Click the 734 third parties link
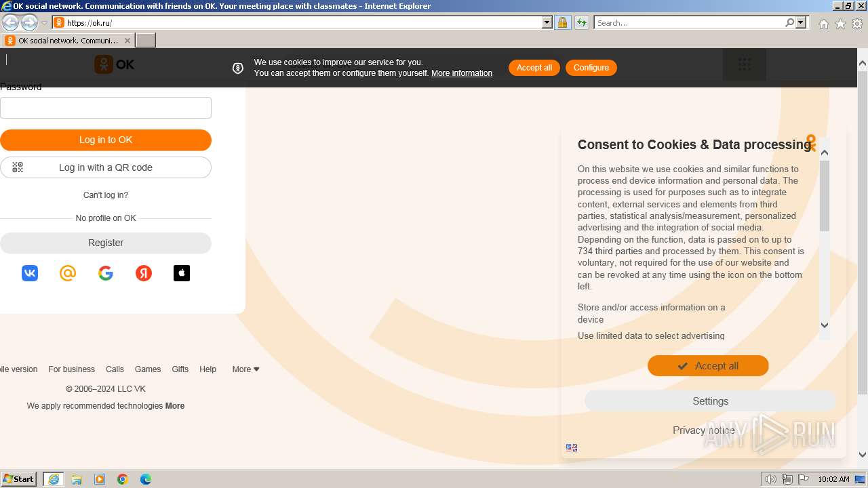 pos(610,251)
